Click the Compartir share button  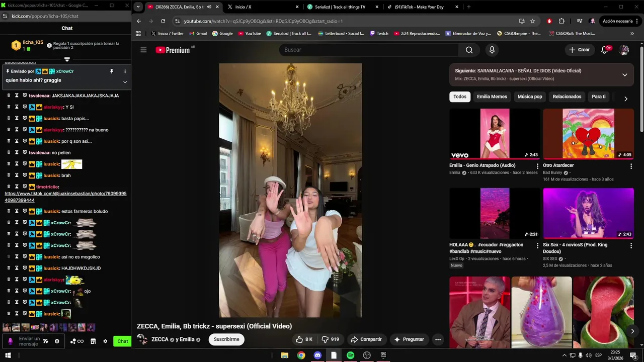366,339
